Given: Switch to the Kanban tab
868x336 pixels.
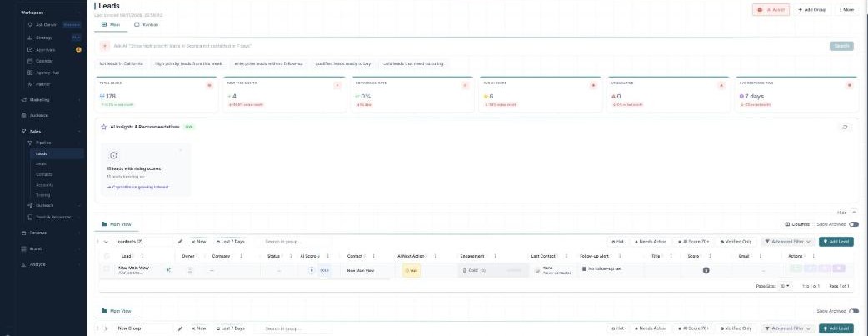Looking at the screenshot, I should [146, 25].
